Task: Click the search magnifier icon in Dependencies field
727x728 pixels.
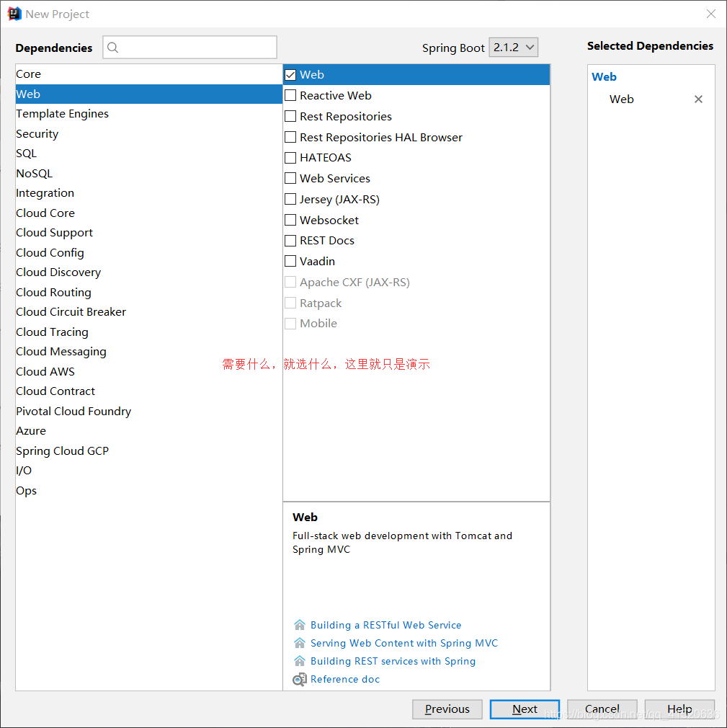Action: [112, 47]
